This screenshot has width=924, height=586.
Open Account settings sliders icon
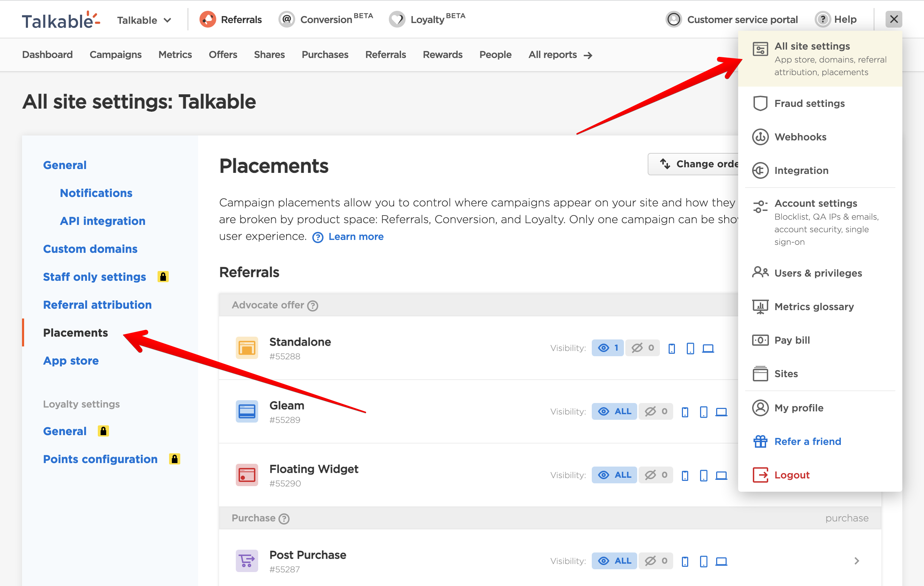coord(760,207)
